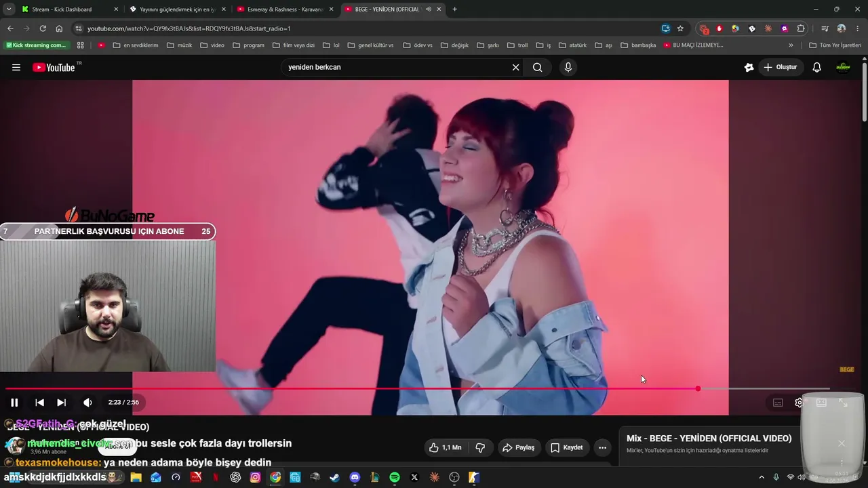Open the Extensions puzzle menu
Screen dimensions: 868x488
tap(801, 28)
